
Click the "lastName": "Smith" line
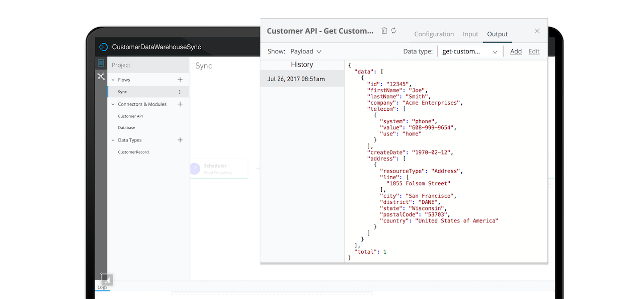click(x=398, y=97)
